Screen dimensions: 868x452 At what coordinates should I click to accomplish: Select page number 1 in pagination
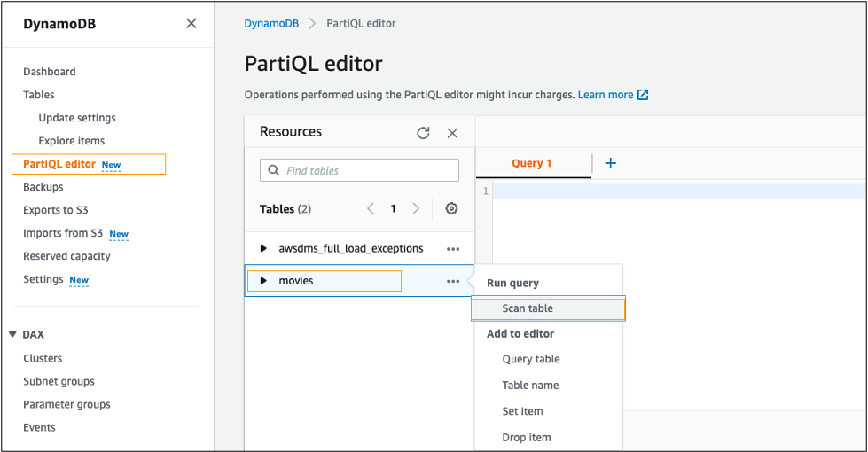[x=393, y=208]
